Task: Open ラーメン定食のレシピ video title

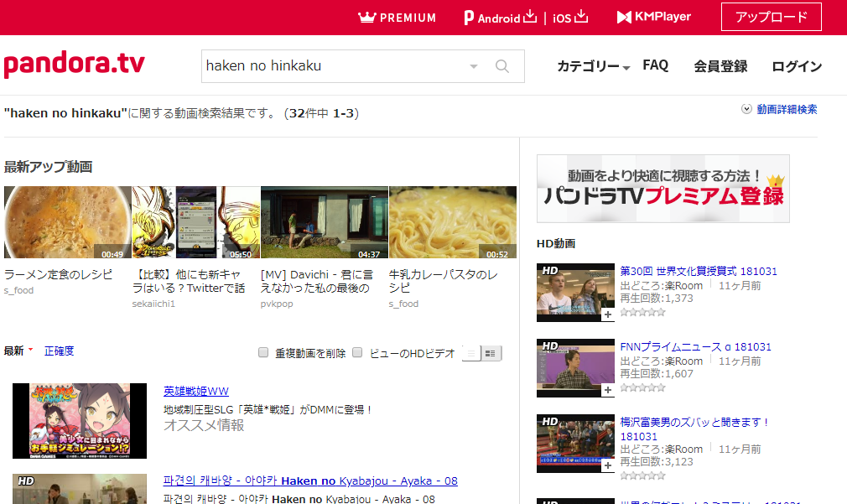Action: (x=59, y=274)
